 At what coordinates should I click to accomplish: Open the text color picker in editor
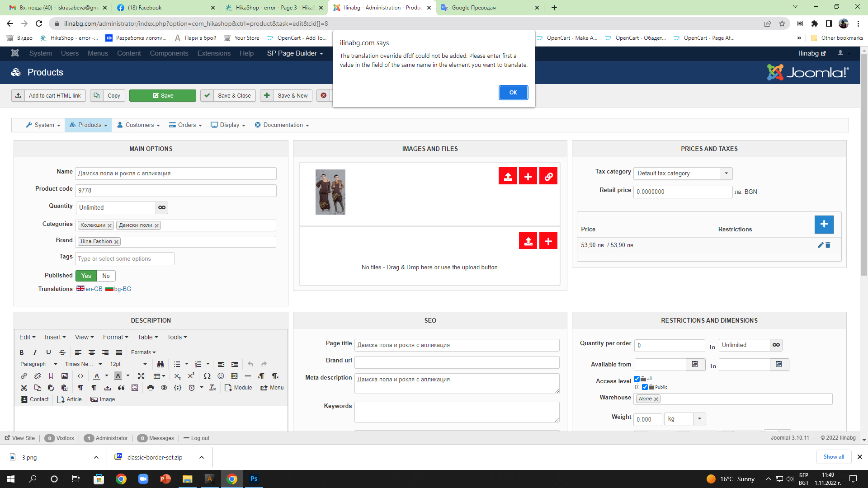[107, 376]
